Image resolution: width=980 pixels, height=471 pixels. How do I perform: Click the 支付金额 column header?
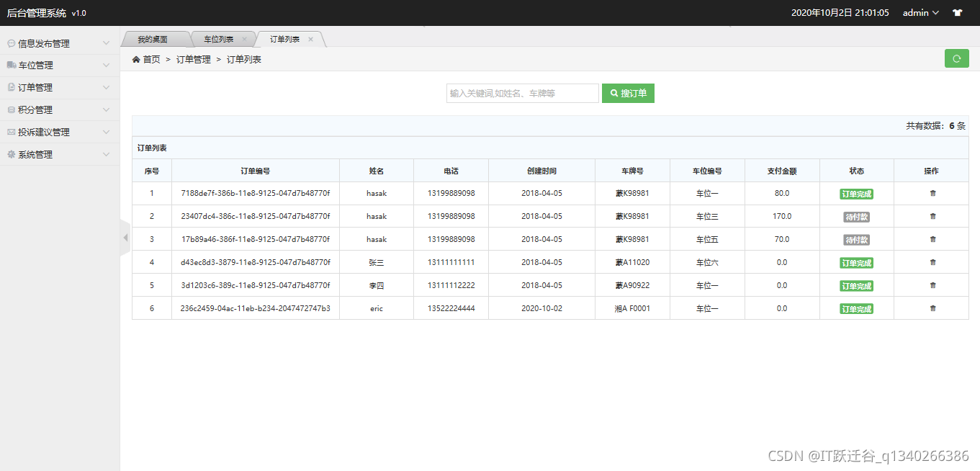click(x=782, y=171)
